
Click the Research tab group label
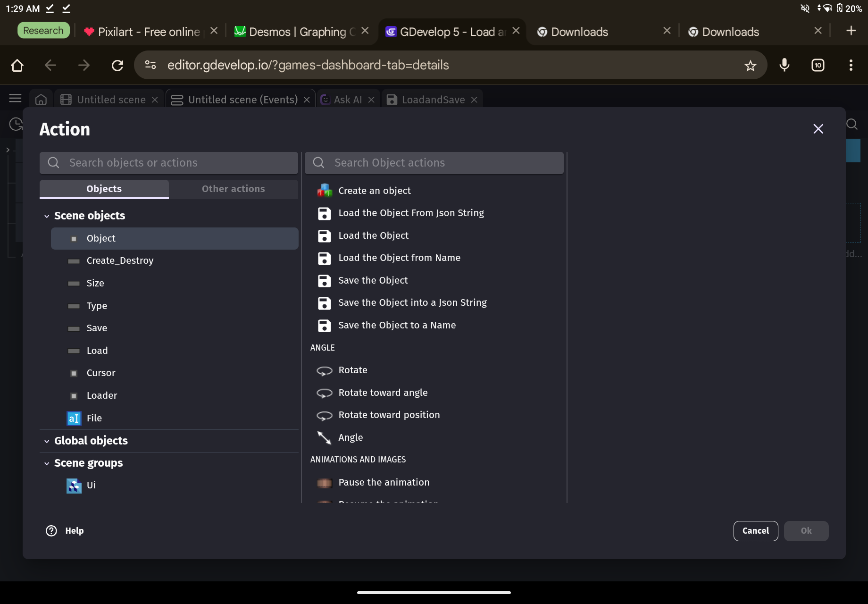(x=43, y=31)
